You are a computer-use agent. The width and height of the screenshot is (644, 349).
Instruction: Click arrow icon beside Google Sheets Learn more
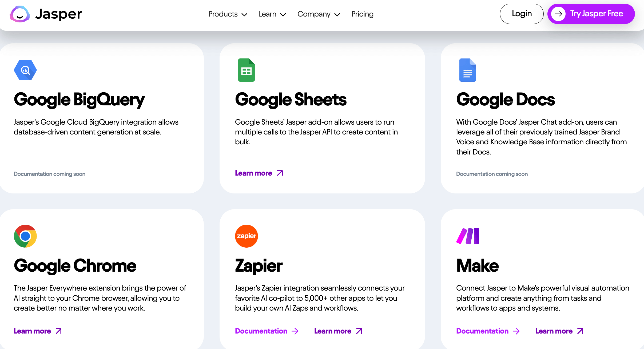tap(280, 173)
